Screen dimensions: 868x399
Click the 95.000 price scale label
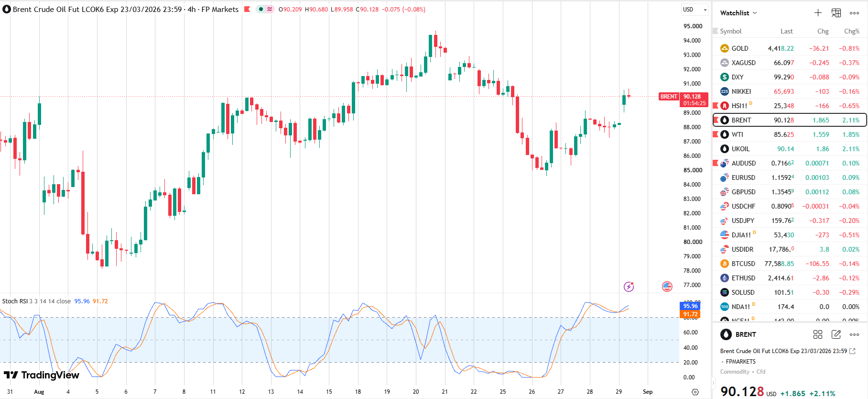(693, 26)
